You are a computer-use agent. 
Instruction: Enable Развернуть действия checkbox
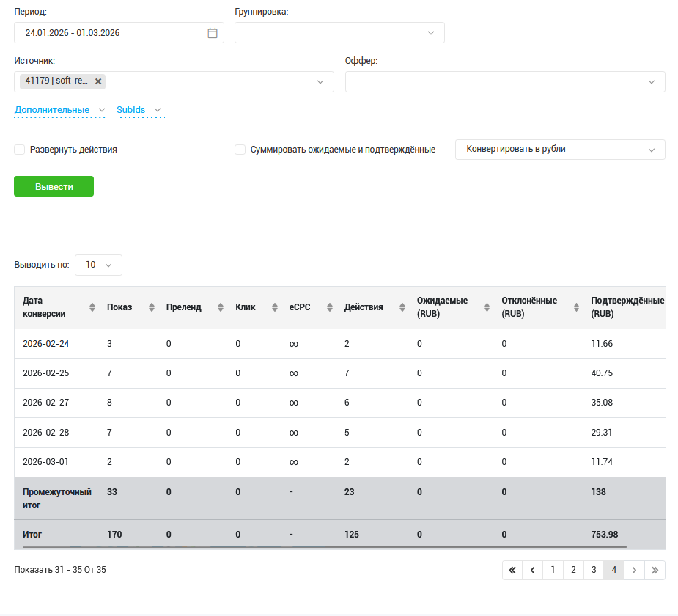pyautogui.click(x=20, y=150)
